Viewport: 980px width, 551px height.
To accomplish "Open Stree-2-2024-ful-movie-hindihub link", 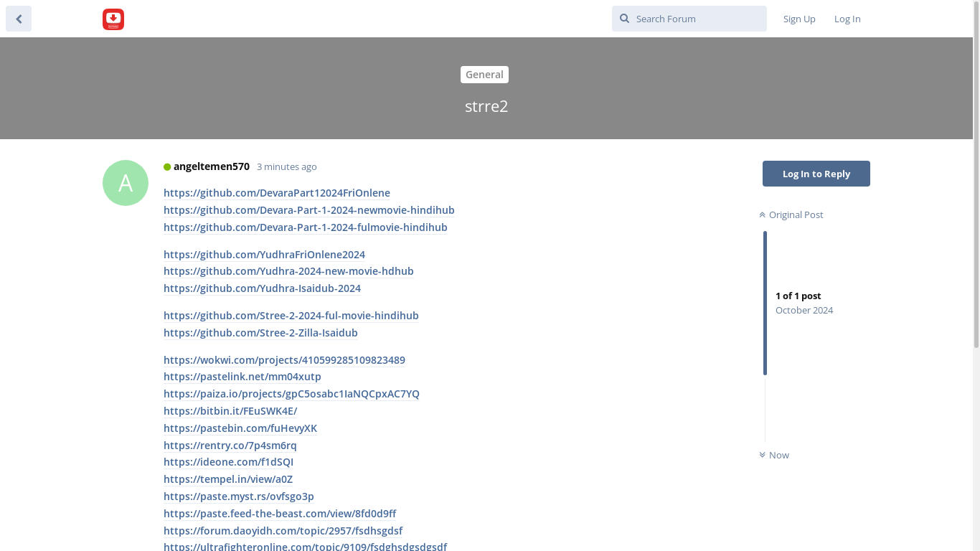I will (291, 316).
